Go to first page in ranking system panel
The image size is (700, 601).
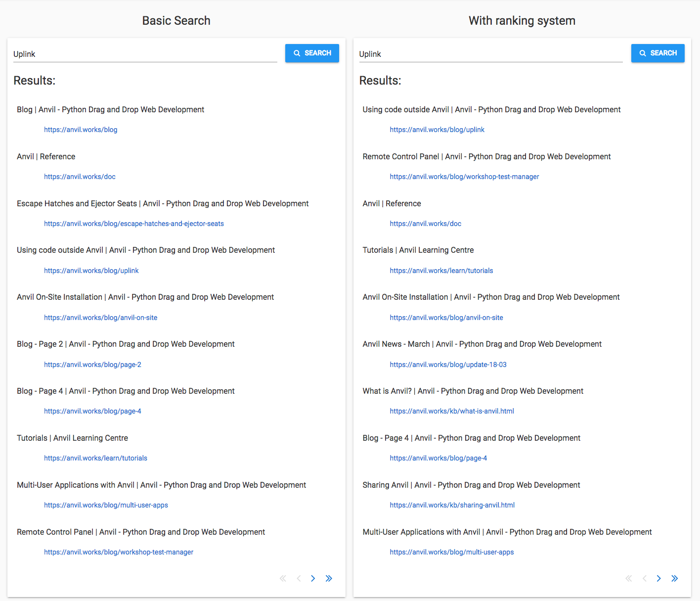pos(628,578)
